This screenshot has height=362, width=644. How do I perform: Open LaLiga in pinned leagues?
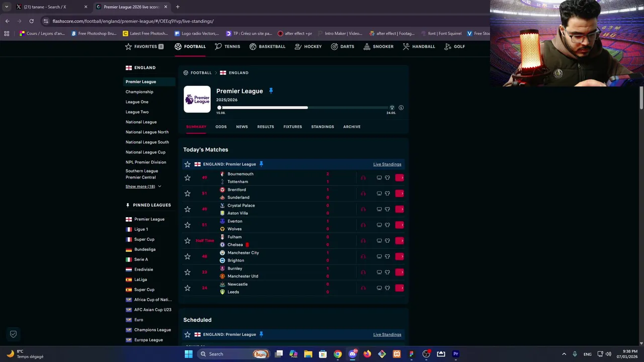coord(140,280)
